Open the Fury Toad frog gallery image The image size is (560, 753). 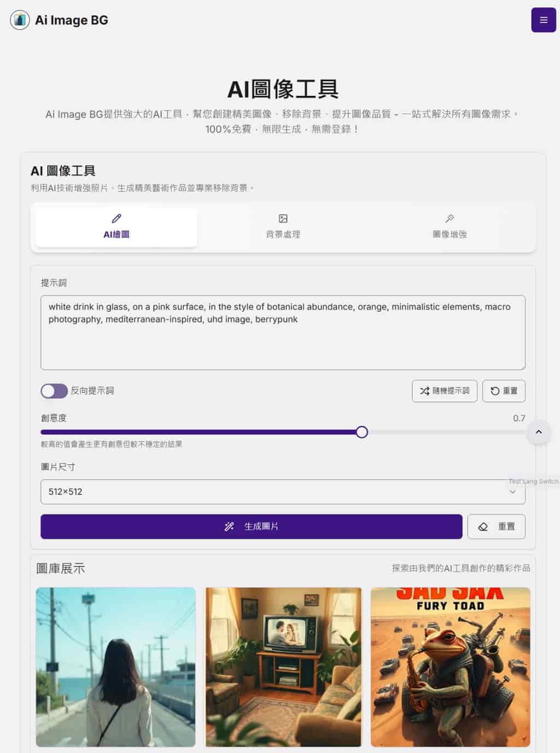pos(450,667)
